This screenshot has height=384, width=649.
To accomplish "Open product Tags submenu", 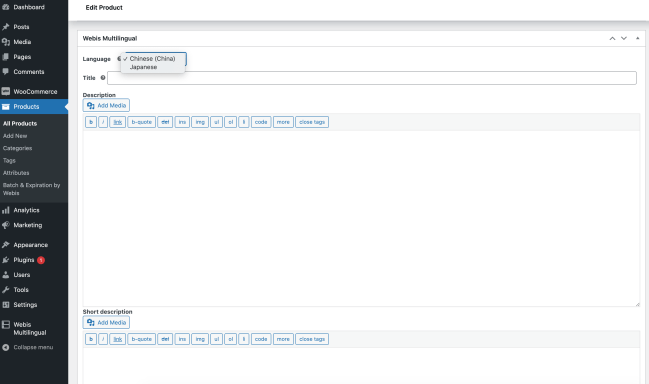I will pos(9,161).
